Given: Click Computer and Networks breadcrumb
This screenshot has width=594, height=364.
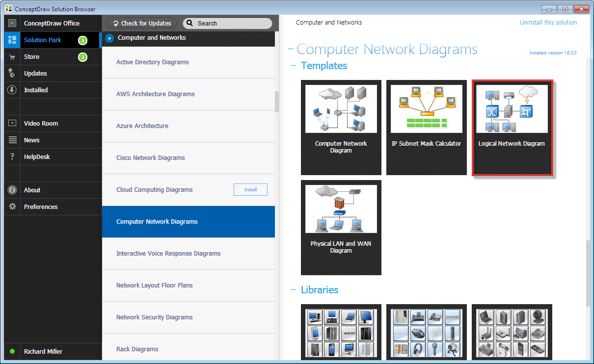Looking at the screenshot, I should (329, 22).
